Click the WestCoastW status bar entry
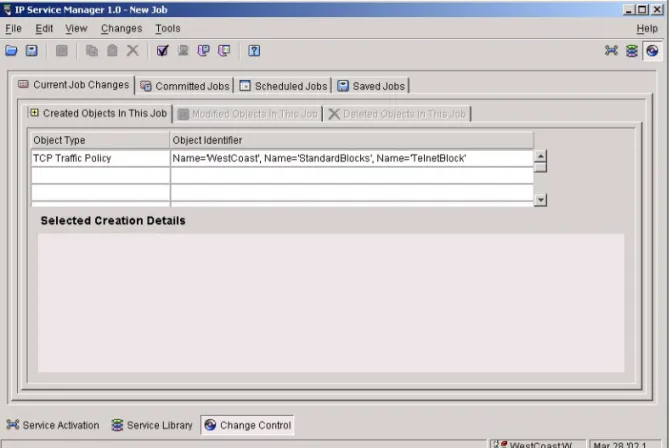Screen dimensions: 672x448 537,444
